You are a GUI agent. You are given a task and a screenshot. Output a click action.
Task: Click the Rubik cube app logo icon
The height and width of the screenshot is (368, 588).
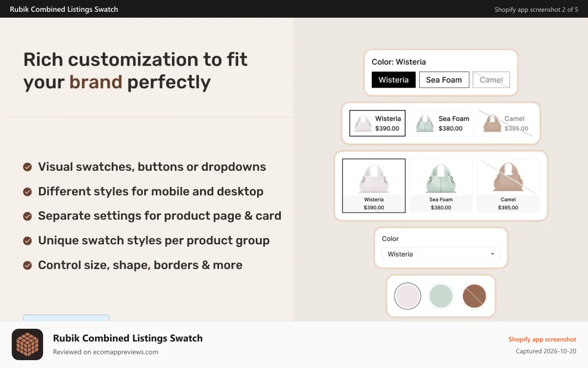click(27, 344)
